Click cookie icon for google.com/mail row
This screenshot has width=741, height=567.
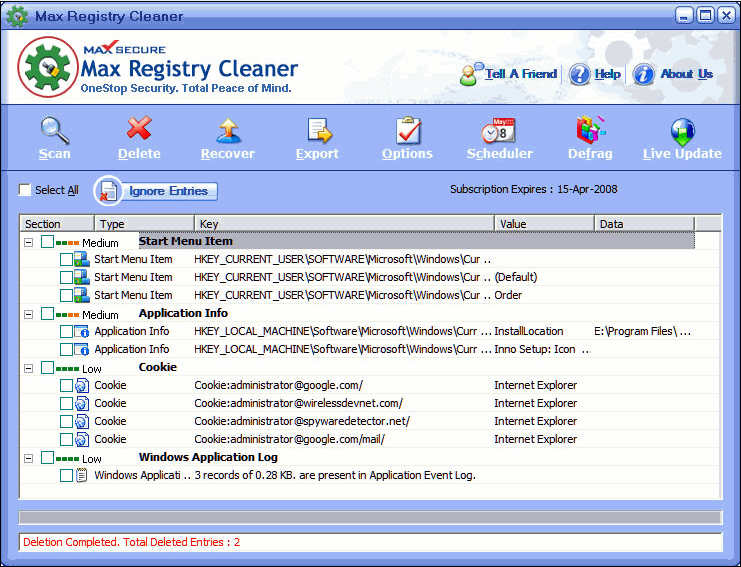tap(81, 439)
